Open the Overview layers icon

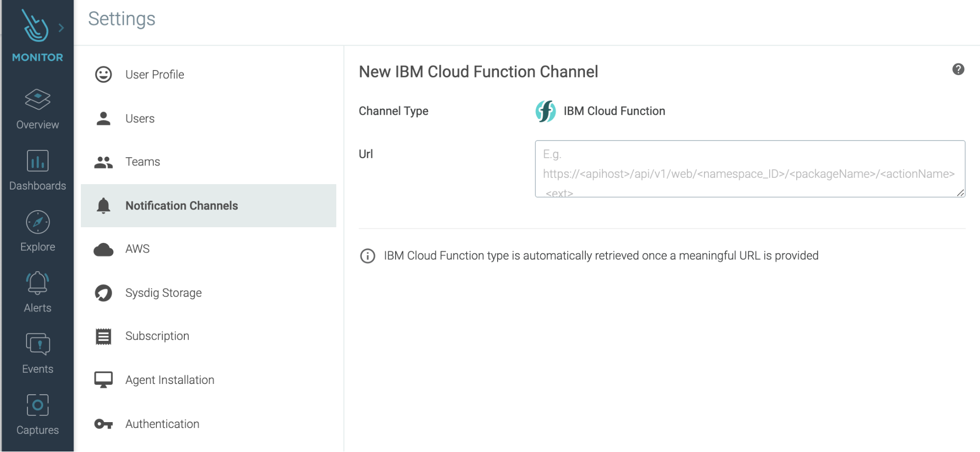tap(38, 99)
